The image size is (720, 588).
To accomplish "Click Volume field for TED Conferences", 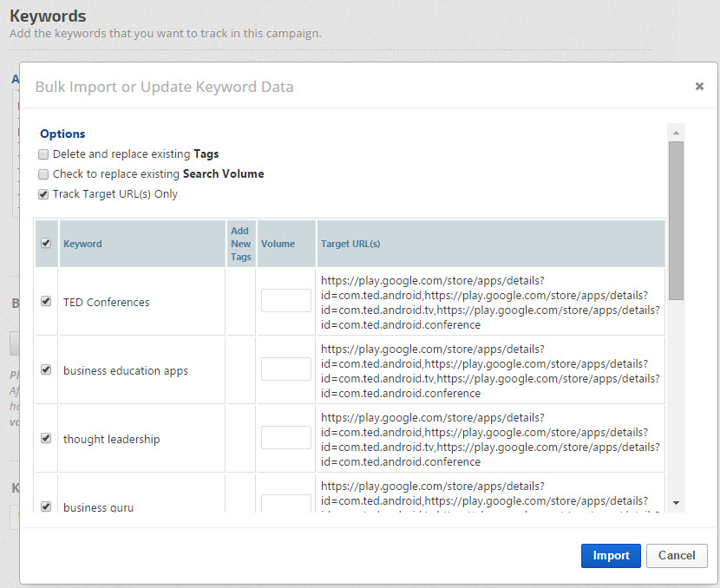I will point(285,301).
